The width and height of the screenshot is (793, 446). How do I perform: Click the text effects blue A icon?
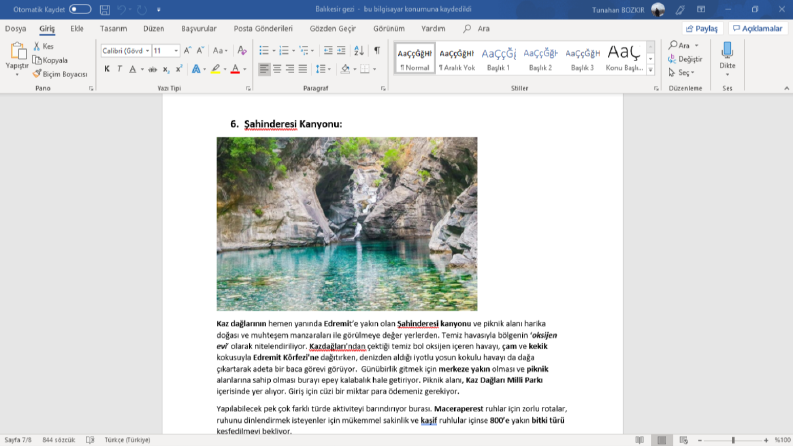196,69
